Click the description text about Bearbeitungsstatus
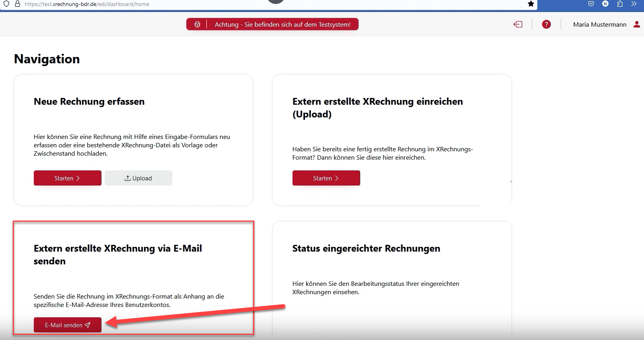The image size is (644, 340). click(376, 288)
